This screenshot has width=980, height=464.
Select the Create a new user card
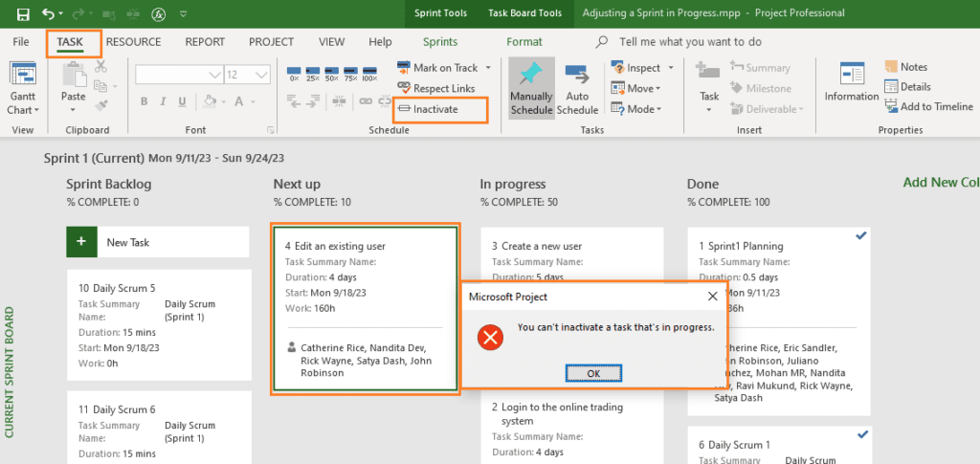572,254
